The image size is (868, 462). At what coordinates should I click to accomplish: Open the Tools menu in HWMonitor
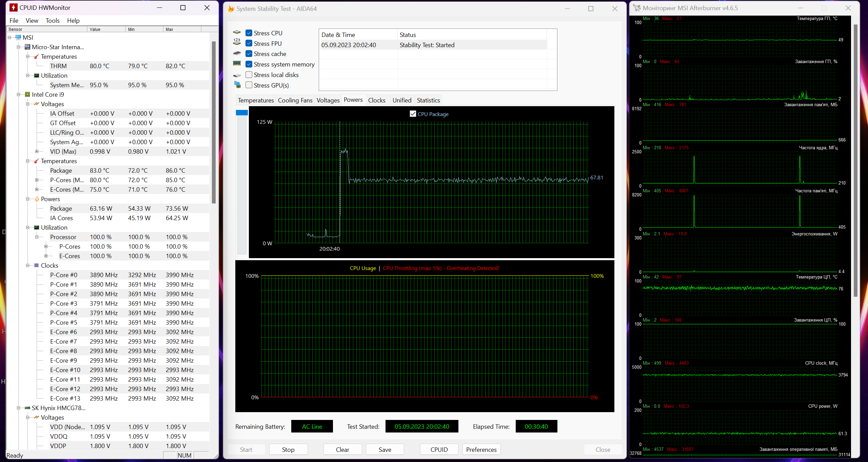tap(53, 20)
